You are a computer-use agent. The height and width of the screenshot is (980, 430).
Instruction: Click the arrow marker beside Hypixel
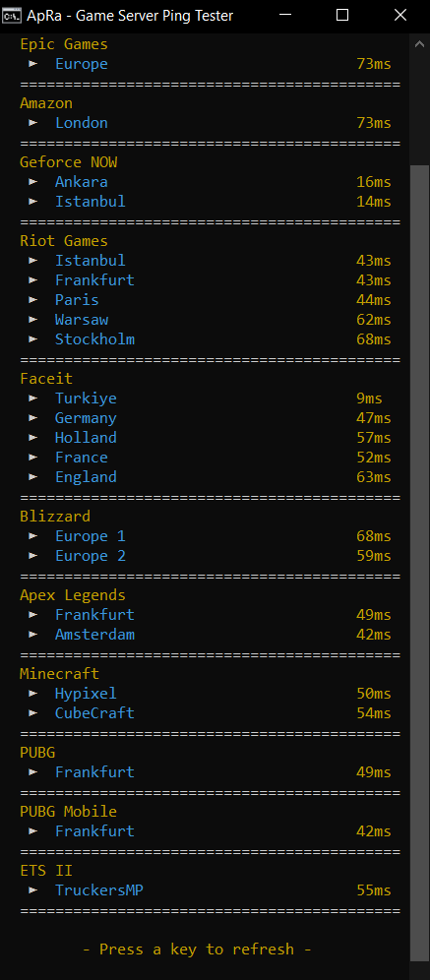[33, 693]
